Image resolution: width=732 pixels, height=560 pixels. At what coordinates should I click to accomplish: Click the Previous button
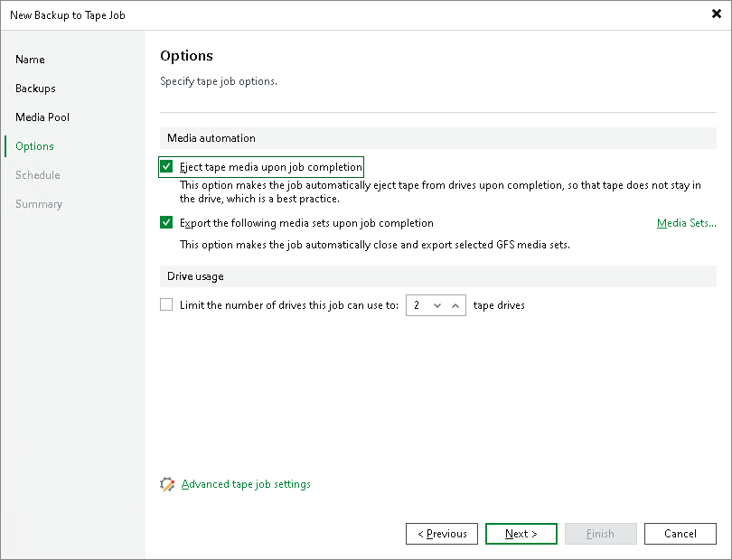coord(441,533)
